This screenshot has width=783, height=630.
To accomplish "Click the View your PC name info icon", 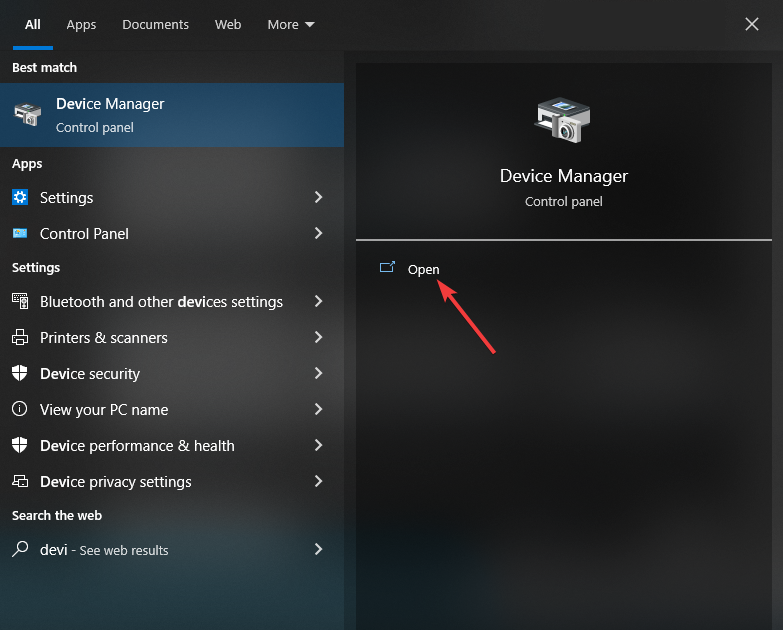I will click(20, 410).
